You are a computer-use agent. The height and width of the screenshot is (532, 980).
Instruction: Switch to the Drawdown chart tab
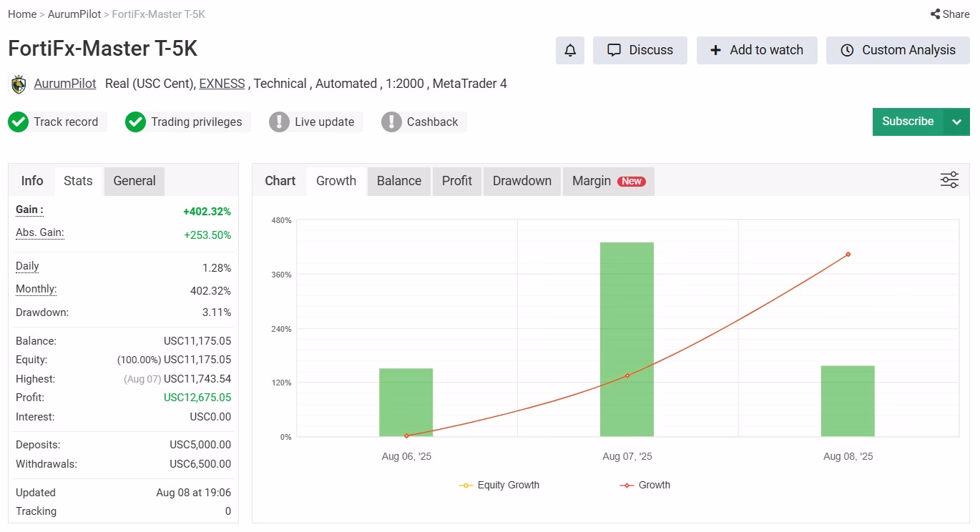click(522, 181)
